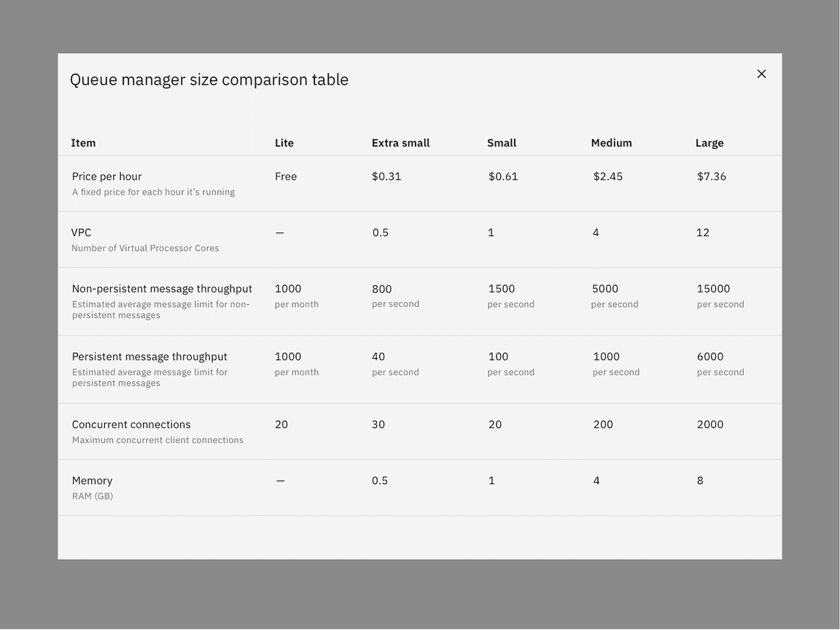
Task: Select the 2000 concurrent connections value
Action: (x=709, y=424)
